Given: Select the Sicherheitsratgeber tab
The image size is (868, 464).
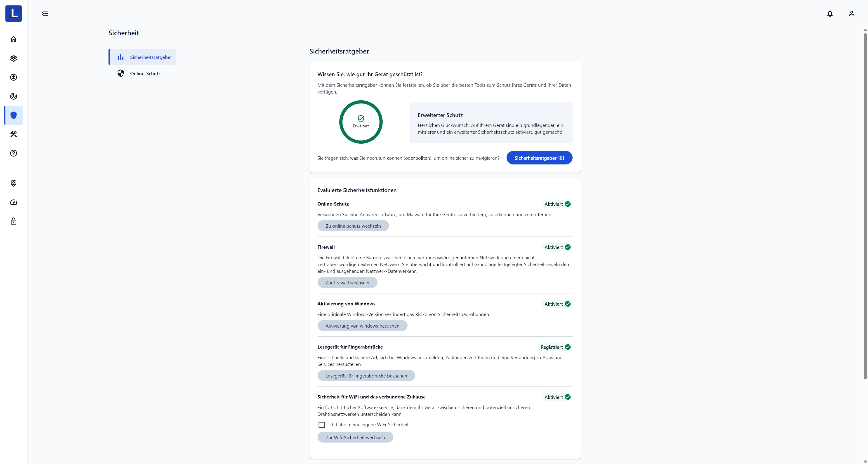Looking at the screenshot, I should coord(143,57).
